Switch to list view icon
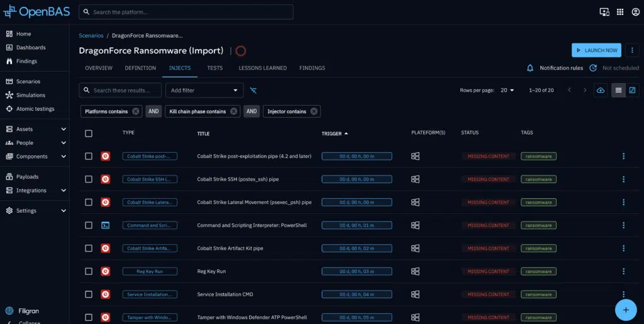Viewport: 644px width, 324px height. 618,91
